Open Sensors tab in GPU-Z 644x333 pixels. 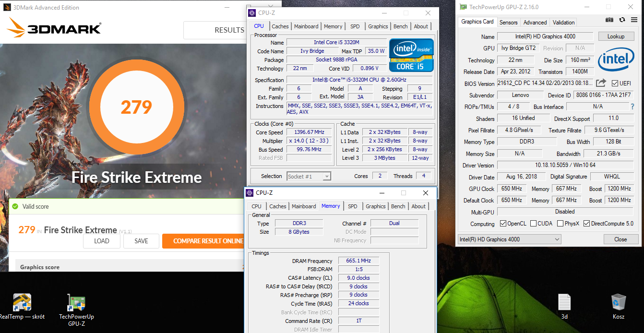coord(509,23)
